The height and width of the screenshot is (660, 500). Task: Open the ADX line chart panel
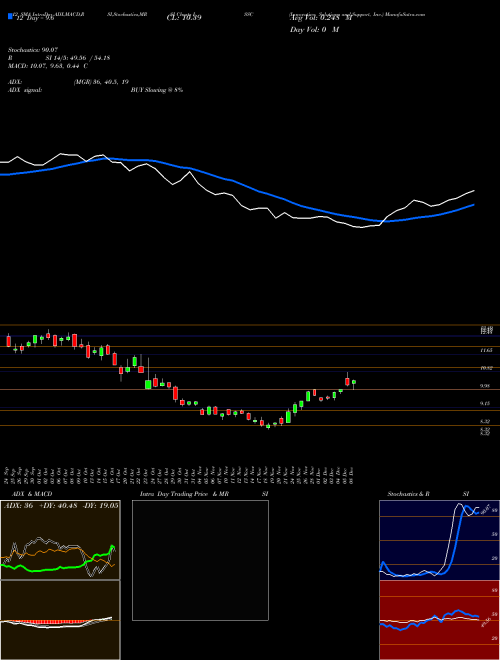tap(60, 540)
